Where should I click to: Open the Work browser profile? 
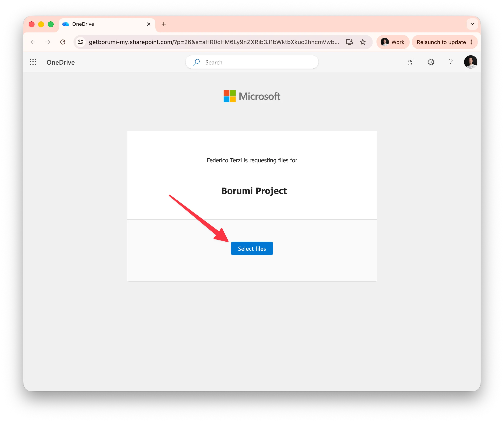click(x=393, y=42)
